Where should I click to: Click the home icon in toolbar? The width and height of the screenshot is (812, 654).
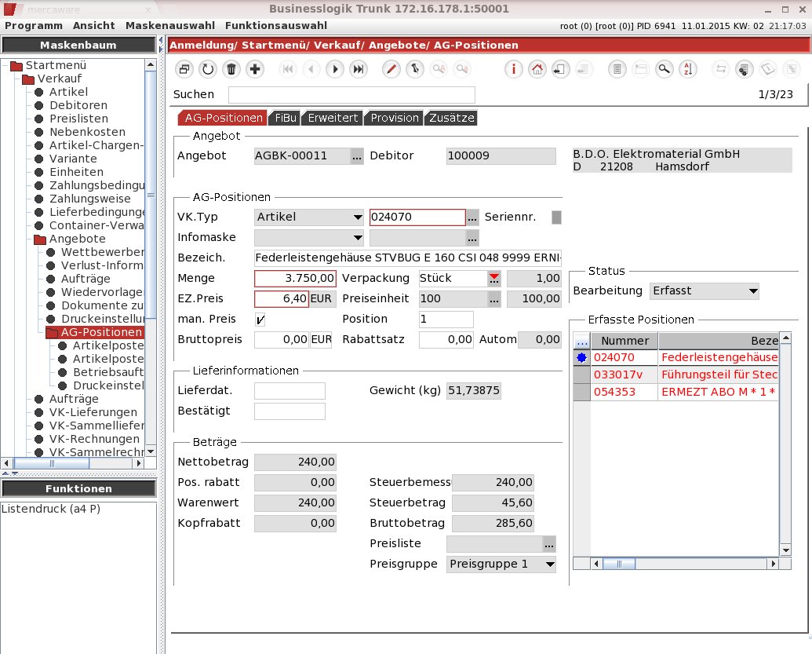tap(537, 69)
